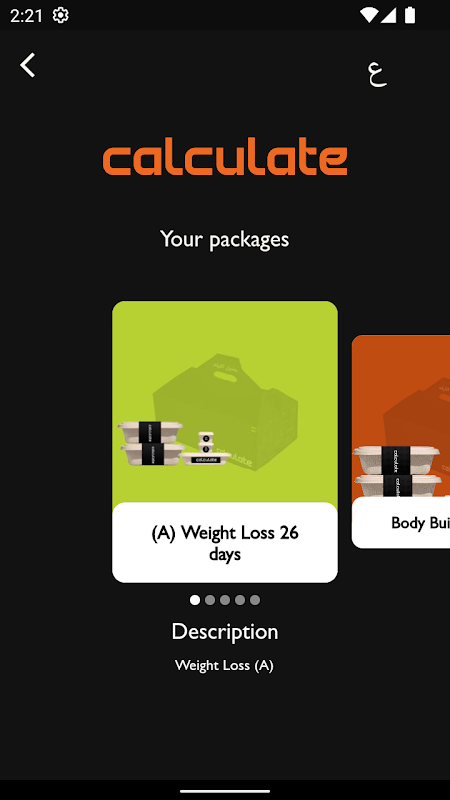Image resolution: width=450 pixels, height=800 pixels.
Task: Open the settings gear in status bar
Action: coord(61,16)
